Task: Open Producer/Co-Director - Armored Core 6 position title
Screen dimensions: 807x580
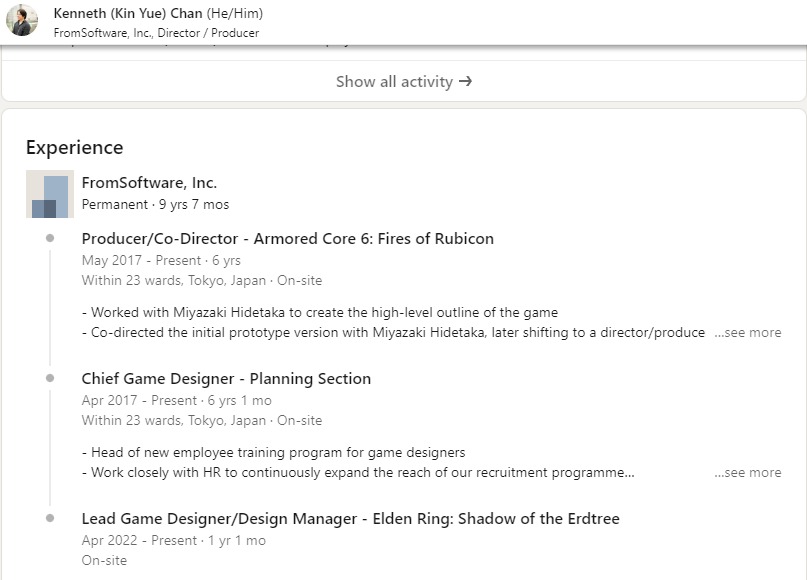Action: (x=287, y=239)
